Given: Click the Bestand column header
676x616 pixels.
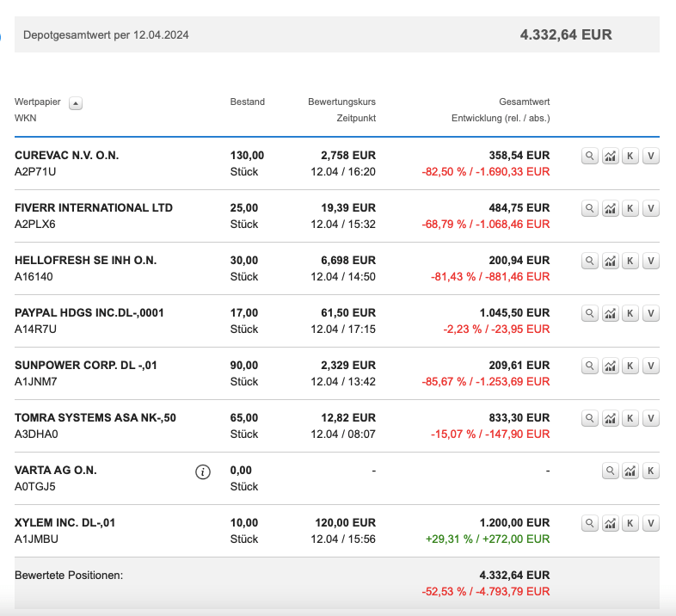Looking at the screenshot, I should pyautogui.click(x=247, y=102).
